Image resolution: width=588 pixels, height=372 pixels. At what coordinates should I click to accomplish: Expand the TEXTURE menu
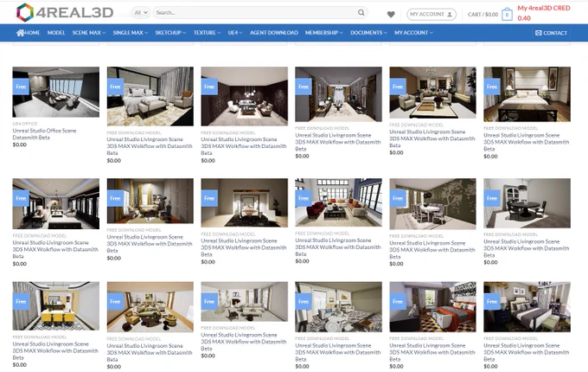[207, 33]
